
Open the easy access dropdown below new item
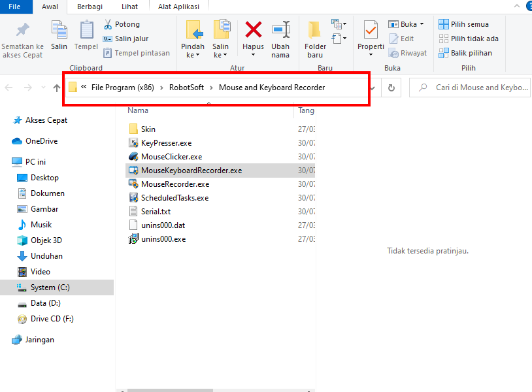[339, 39]
